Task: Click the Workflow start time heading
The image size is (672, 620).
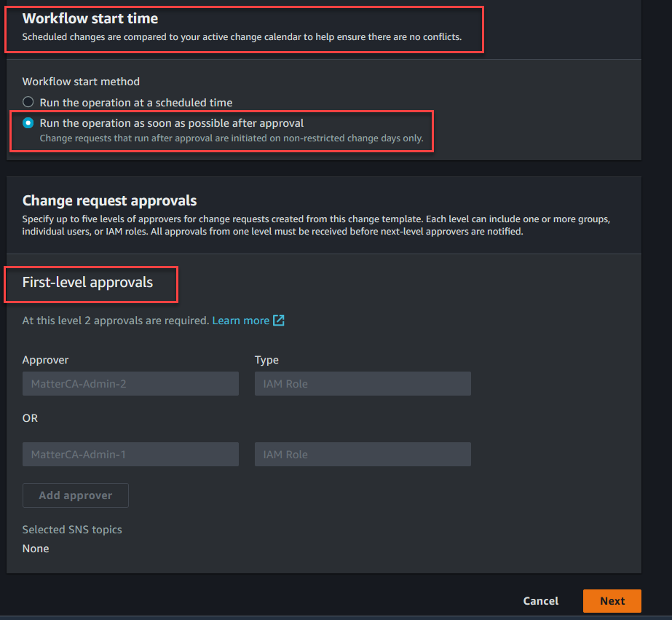Action: point(90,18)
